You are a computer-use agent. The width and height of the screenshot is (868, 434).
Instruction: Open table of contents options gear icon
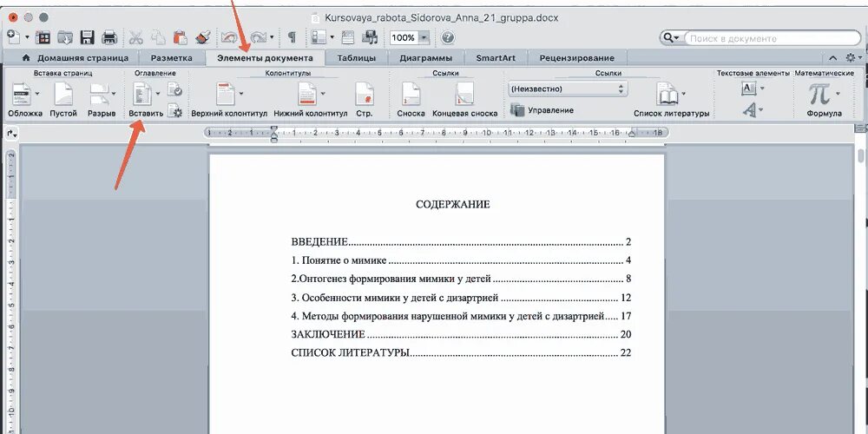click(175, 110)
